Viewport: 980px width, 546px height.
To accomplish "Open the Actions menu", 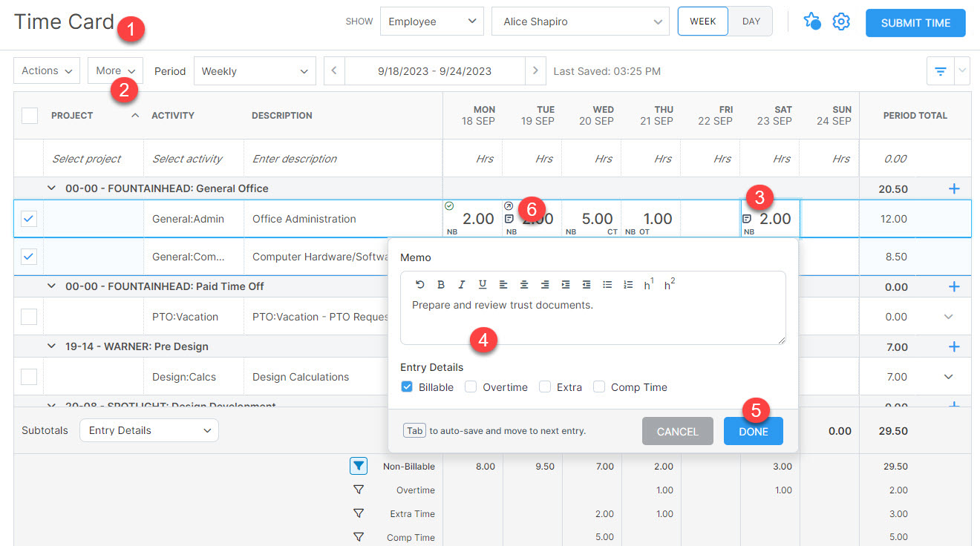I will [x=46, y=70].
